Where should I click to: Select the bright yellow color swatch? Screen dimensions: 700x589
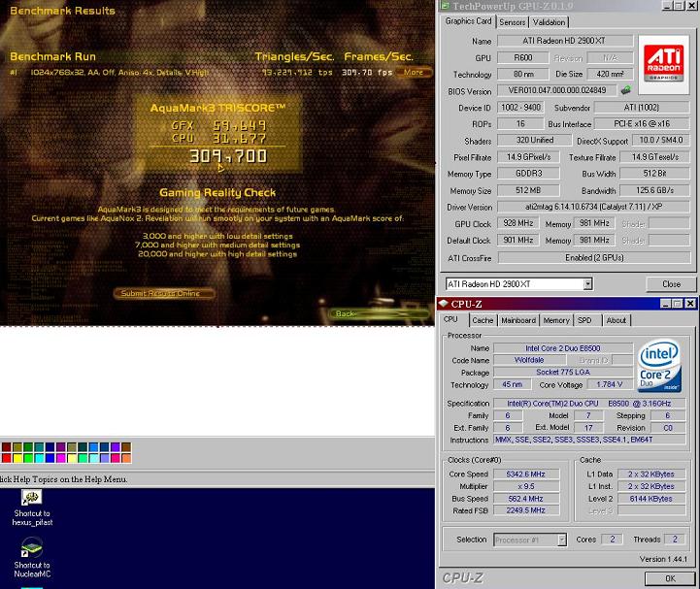(17, 458)
